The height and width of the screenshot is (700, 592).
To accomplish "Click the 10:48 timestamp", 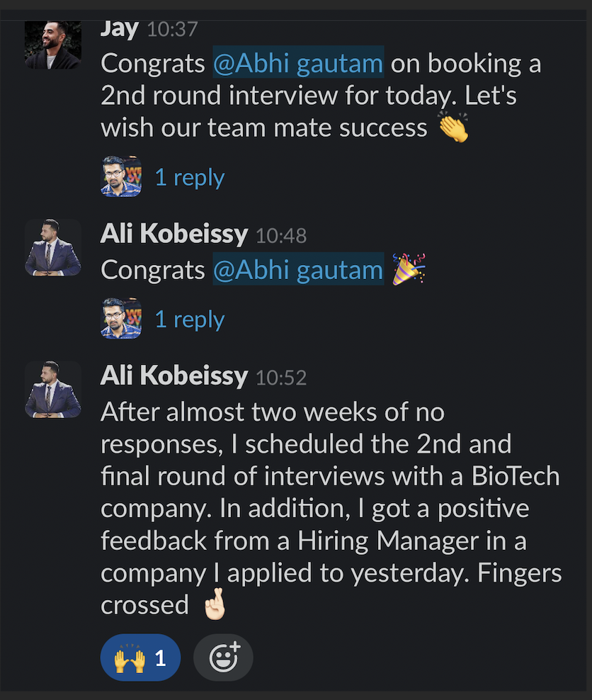I will pyautogui.click(x=281, y=236).
